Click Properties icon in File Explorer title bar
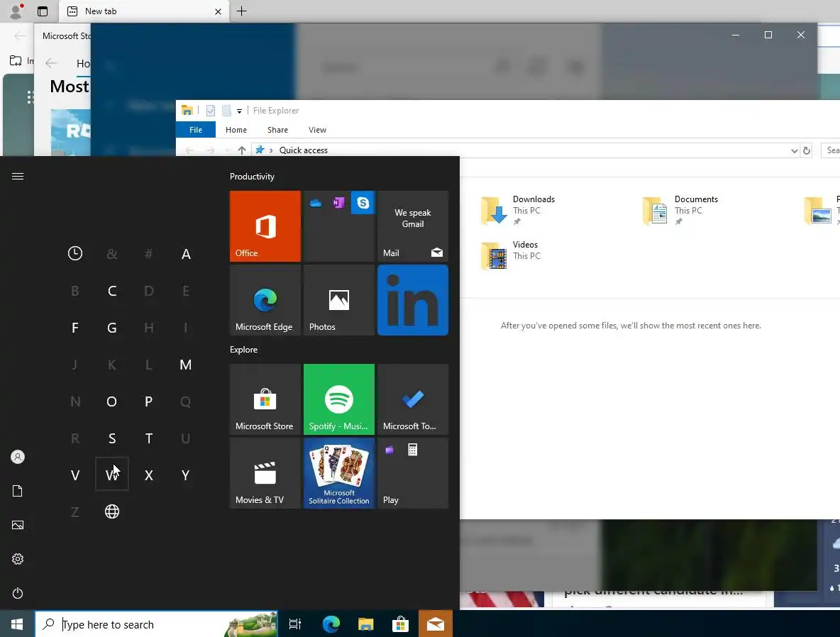 point(211,111)
